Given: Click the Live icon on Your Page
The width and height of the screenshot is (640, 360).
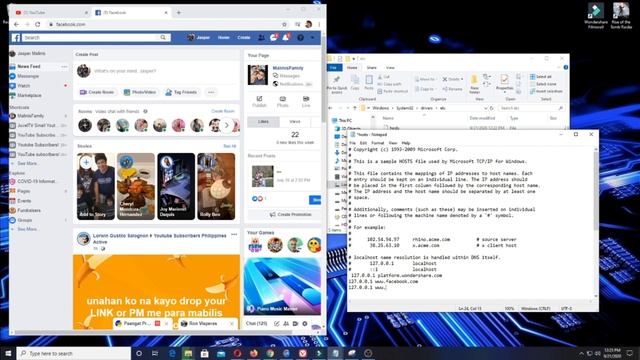Looking at the screenshot, I should pos(306,102).
